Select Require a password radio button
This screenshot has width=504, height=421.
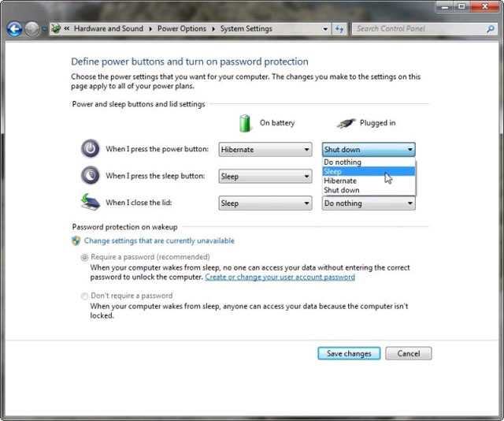tap(84, 257)
